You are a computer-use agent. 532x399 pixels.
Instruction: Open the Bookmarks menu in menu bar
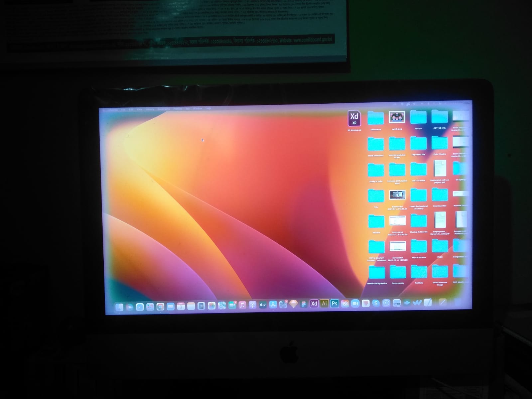pos(164,109)
